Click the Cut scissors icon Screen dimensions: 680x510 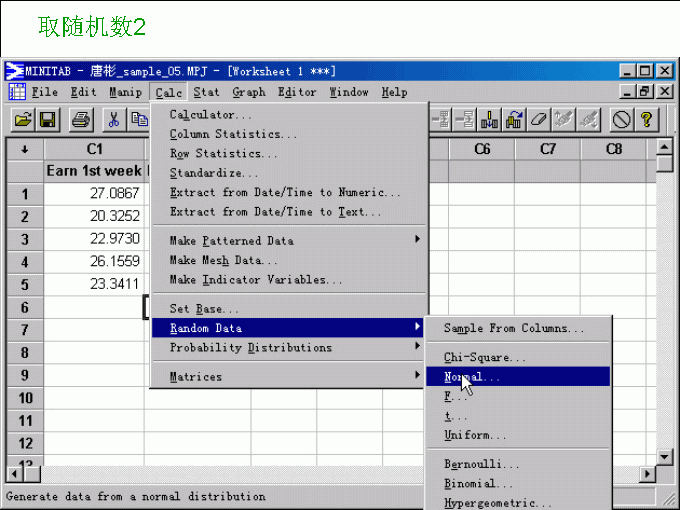click(x=113, y=120)
